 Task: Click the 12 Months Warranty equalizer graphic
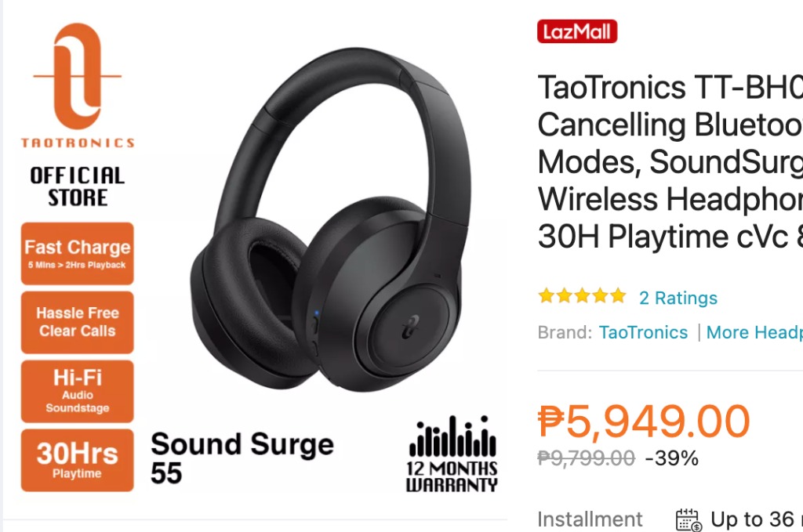[x=452, y=454]
